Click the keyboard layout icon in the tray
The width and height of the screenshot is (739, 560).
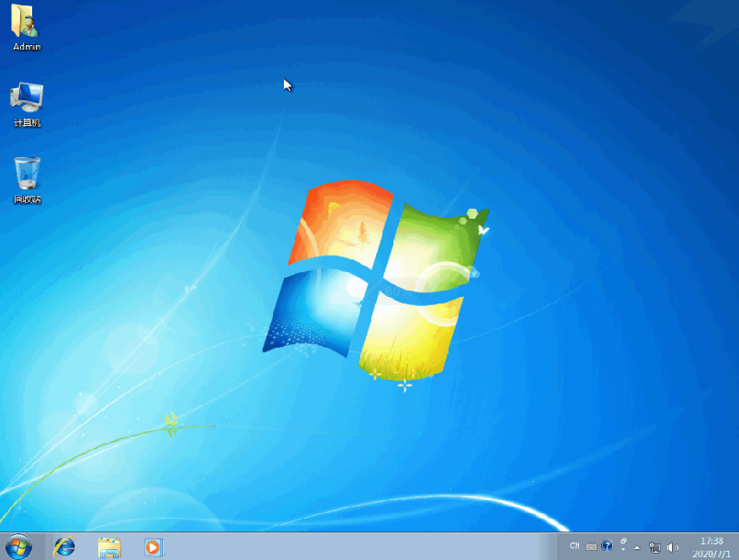tap(592, 547)
